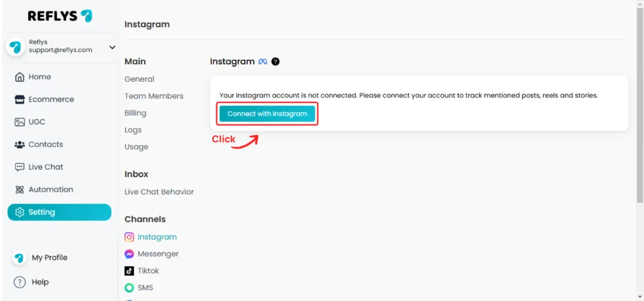Image resolution: width=644 pixels, height=301 pixels.
Task: Open the Automation atom icon
Action: [x=19, y=190]
